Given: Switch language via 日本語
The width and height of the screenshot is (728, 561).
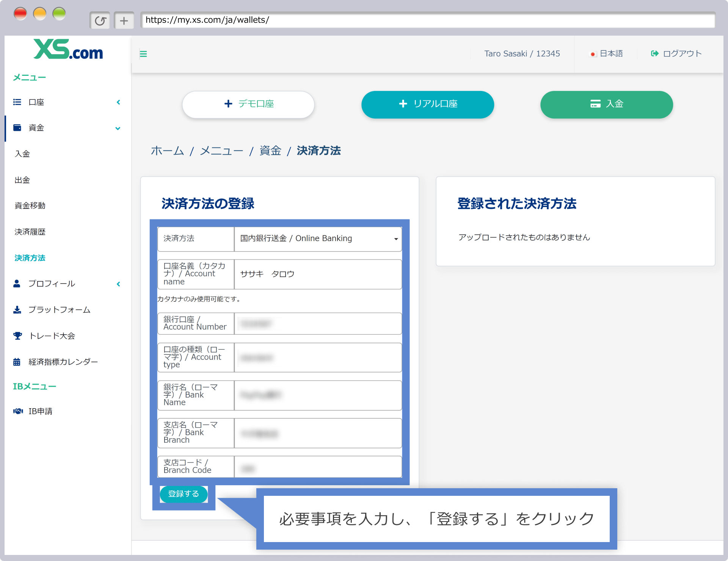Looking at the screenshot, I should point(611,53).
